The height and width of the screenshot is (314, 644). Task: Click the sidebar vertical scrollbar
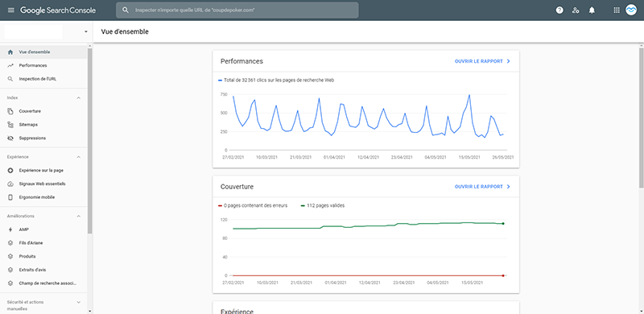[x=90, y=140]
